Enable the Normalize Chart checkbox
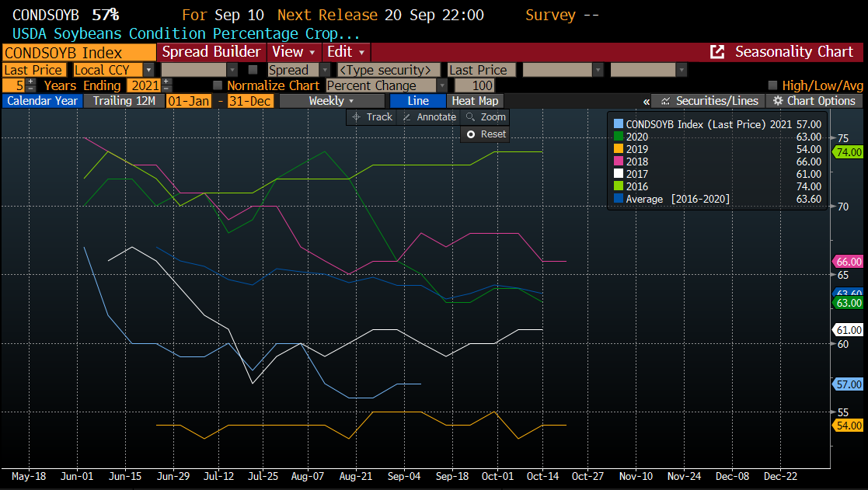 [218, 85]
